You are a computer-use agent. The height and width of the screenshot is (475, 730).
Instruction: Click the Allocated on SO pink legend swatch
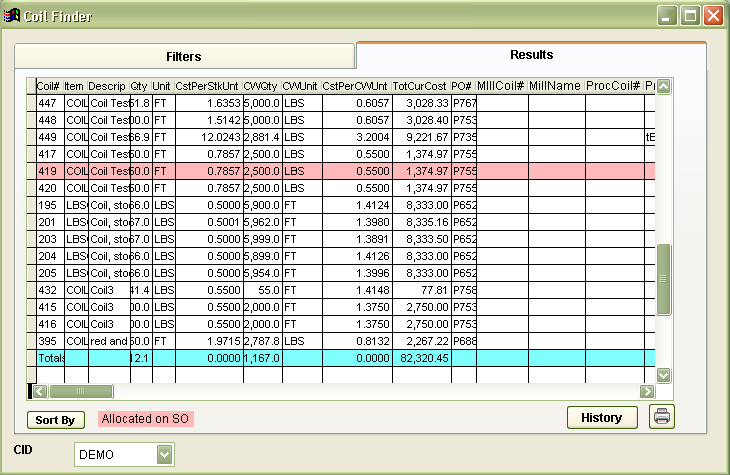coord(146,419)
